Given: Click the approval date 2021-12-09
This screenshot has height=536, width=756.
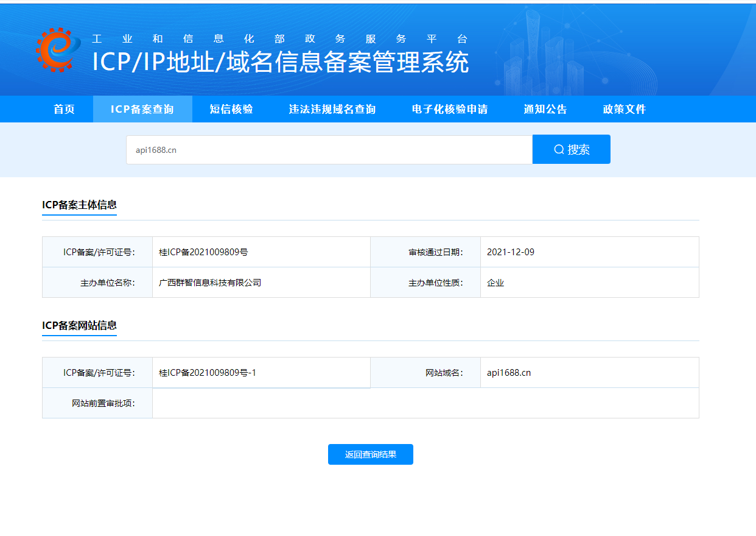Looking at the screenshot, I should pos(511,252).
